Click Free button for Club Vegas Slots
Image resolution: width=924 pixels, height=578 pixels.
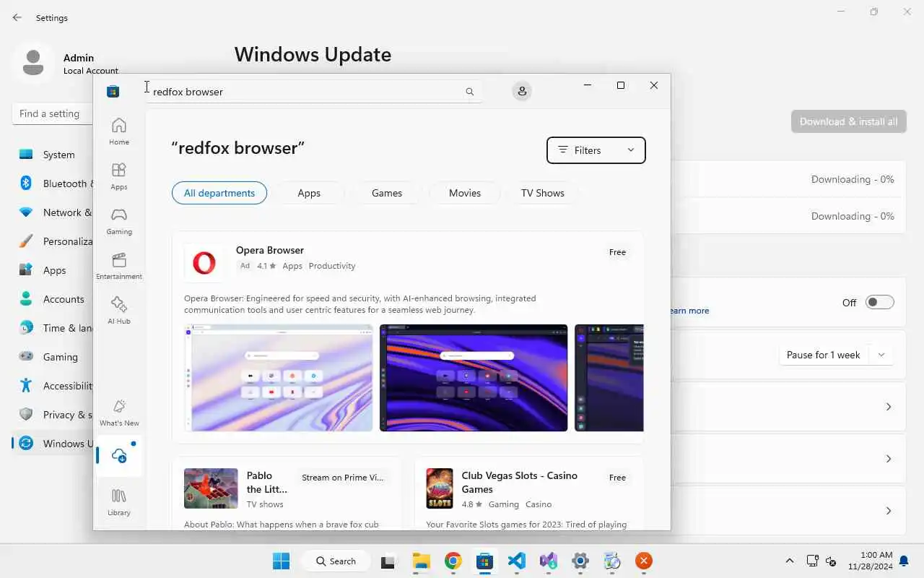point(617,478)
